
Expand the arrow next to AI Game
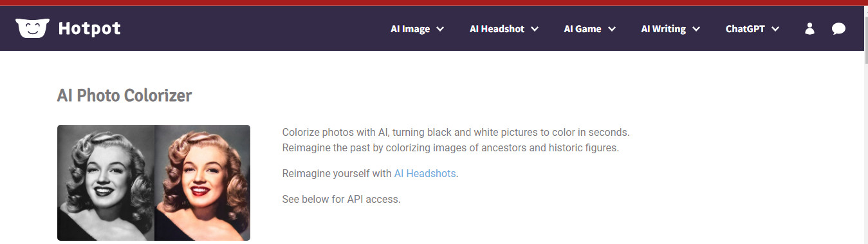coord(612,29)
